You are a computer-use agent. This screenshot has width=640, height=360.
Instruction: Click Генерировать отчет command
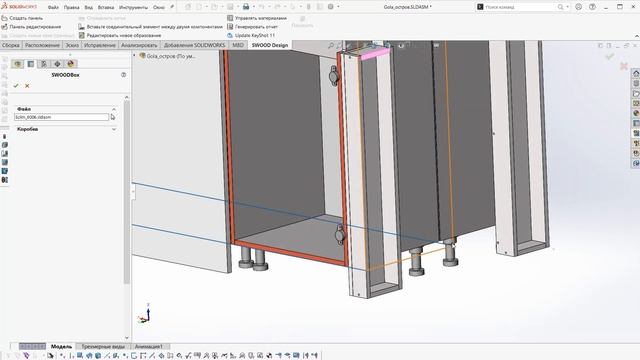252,27
